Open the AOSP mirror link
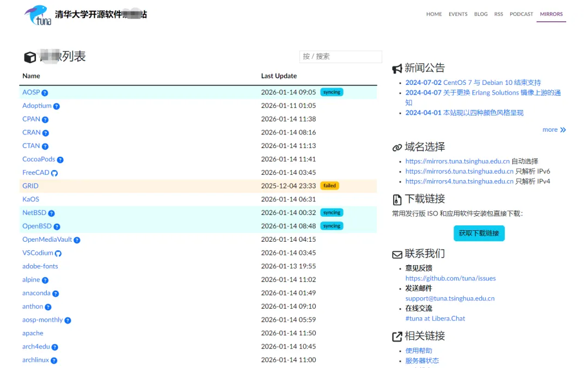The width and height of the screenshot is (588, 368). [30, 93]
